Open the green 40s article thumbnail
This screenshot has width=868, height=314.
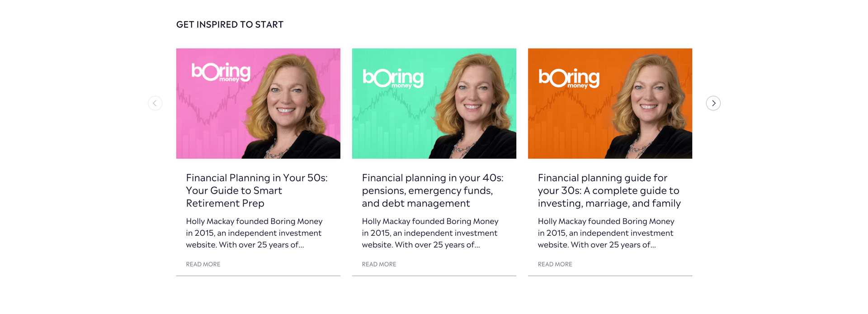(x=434, y=104)
